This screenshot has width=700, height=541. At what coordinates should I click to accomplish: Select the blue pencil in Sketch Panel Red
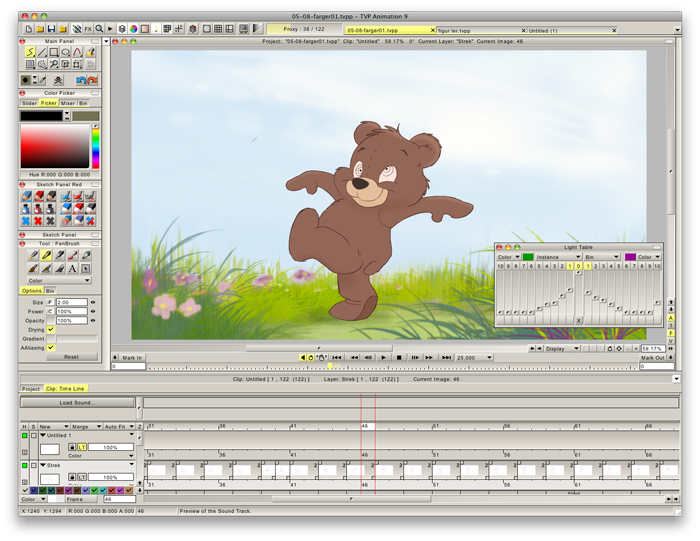point(27,196)
